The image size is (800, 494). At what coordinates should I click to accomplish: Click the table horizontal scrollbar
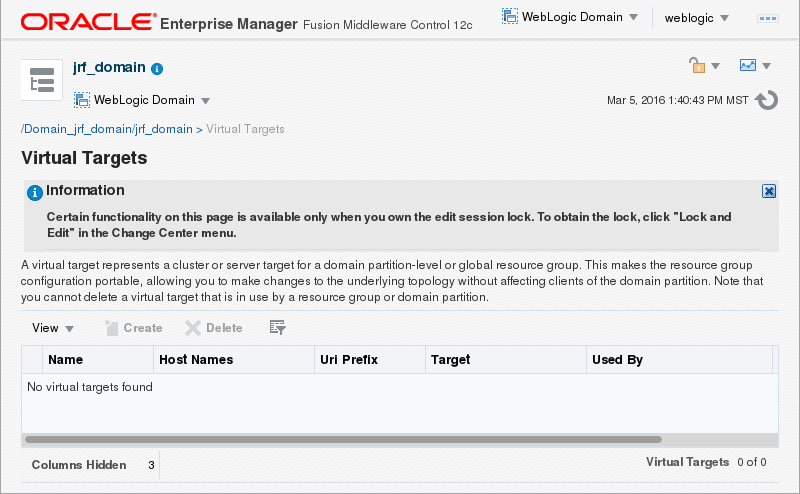[342, 439]
